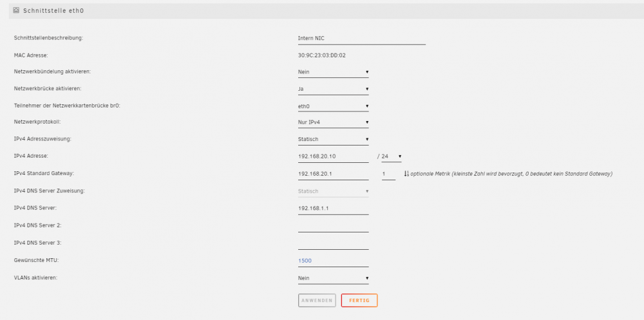Click the MAC Adresse label
644x320 pixels.
pos(31,55)
